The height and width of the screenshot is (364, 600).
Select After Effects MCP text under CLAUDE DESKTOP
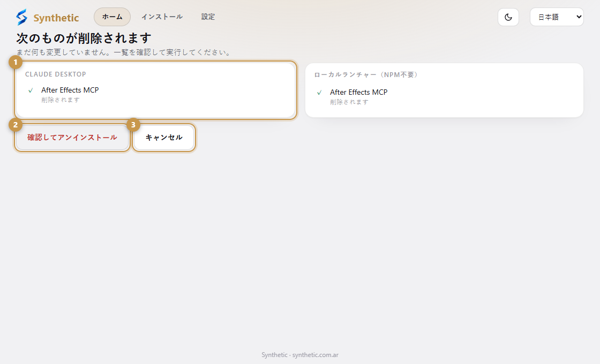coord(70,90)
